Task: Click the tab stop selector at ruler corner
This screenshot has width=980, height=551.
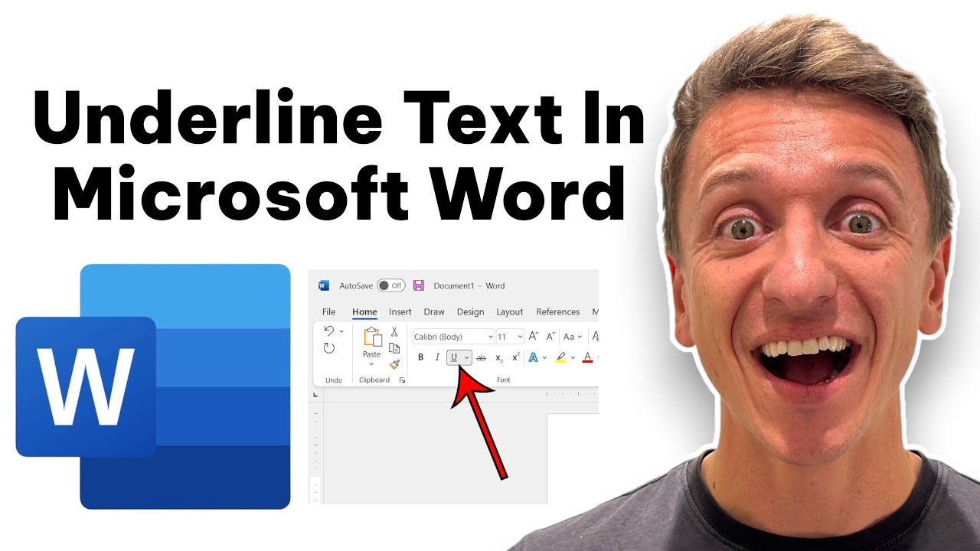Action: 315,395
